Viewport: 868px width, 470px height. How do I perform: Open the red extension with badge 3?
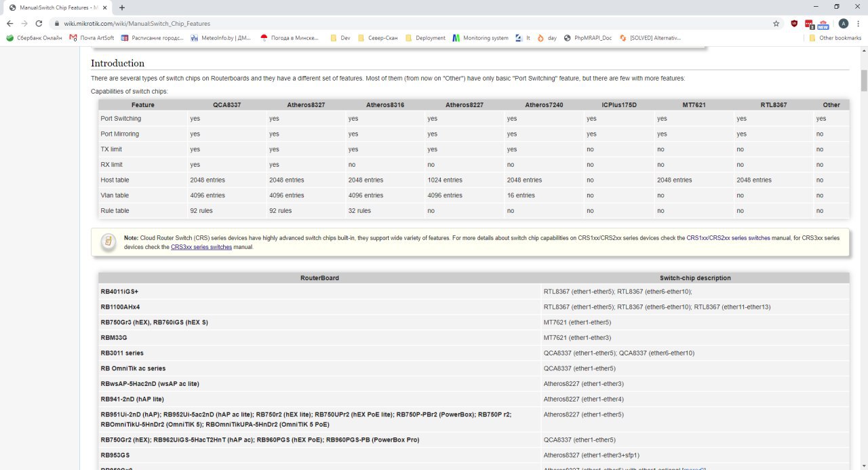click(809, 24)
